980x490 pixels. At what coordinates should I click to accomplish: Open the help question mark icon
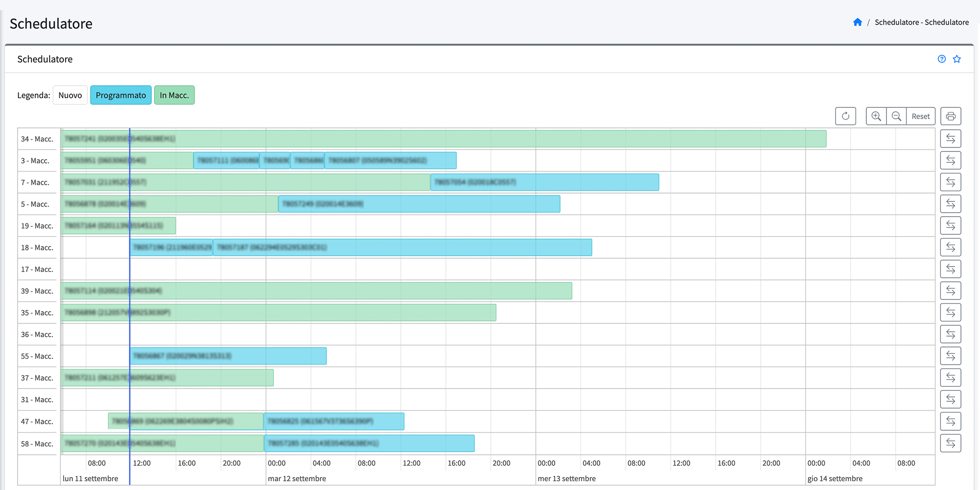click(x=941, y=59)
